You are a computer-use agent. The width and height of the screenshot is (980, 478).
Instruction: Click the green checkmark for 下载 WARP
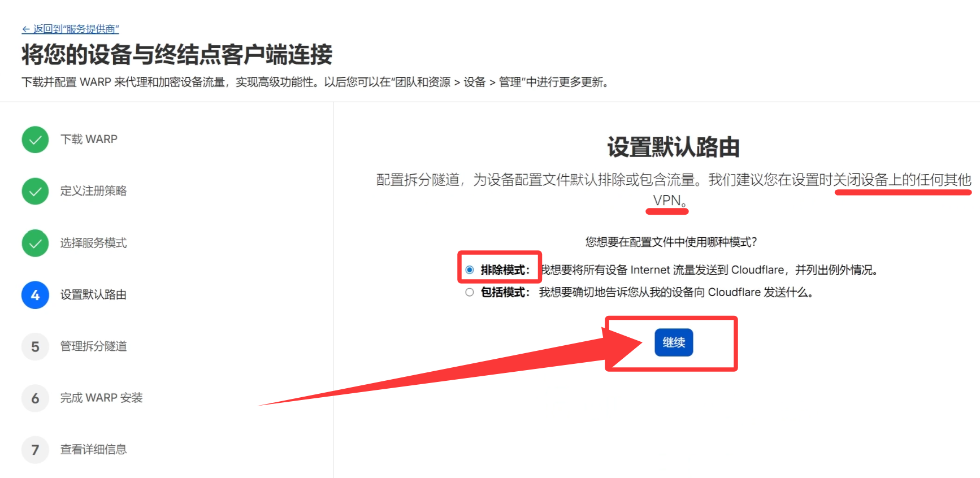pyautogui.click(x=35, y=140)
